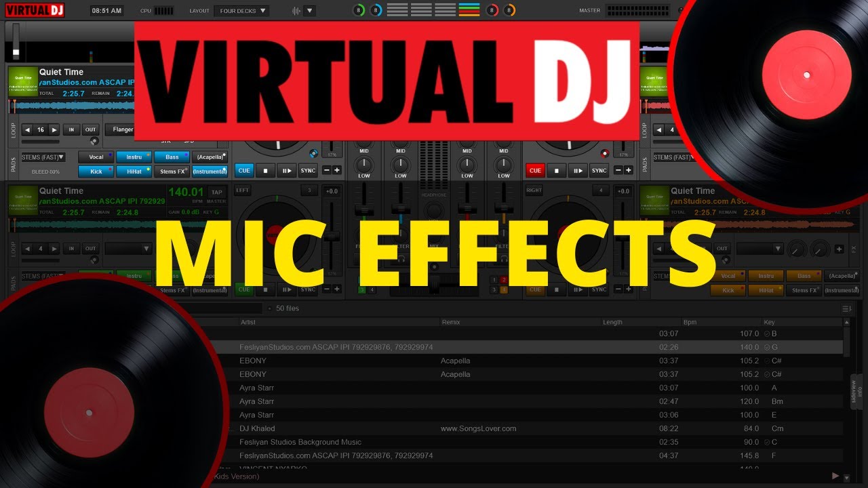868x488 pixels.
Task: Toggle SYNC on the red deck
Action: tap(599, 171)
